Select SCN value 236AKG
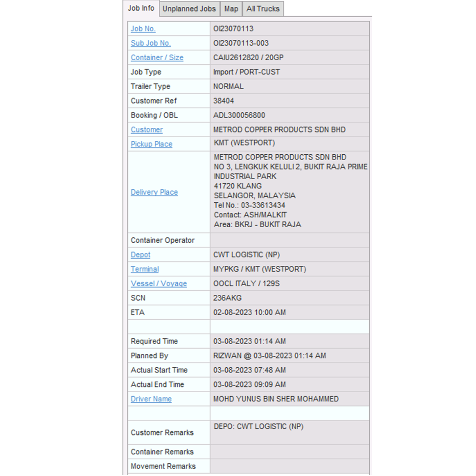The width and height of the screenshot is (476, 476). tap(227, 298)
